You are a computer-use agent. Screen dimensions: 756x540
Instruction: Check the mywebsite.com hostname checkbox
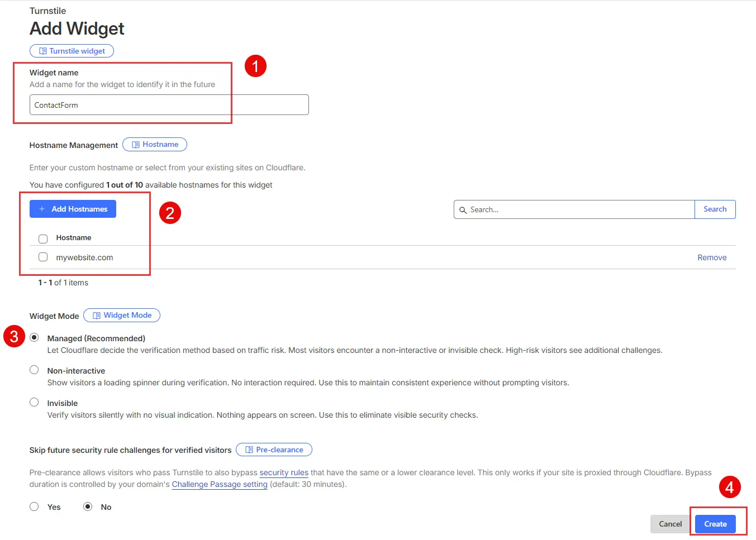43,257
